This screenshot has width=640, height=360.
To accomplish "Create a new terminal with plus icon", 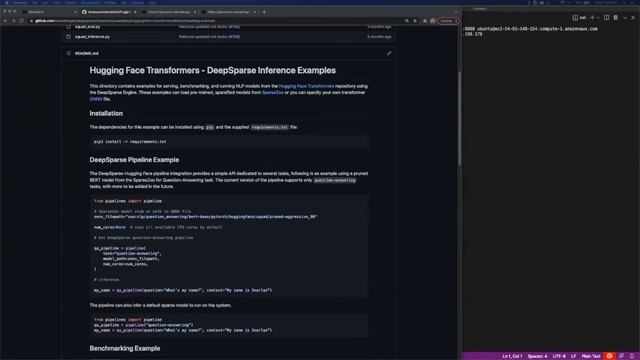I will tap(592, 18).
